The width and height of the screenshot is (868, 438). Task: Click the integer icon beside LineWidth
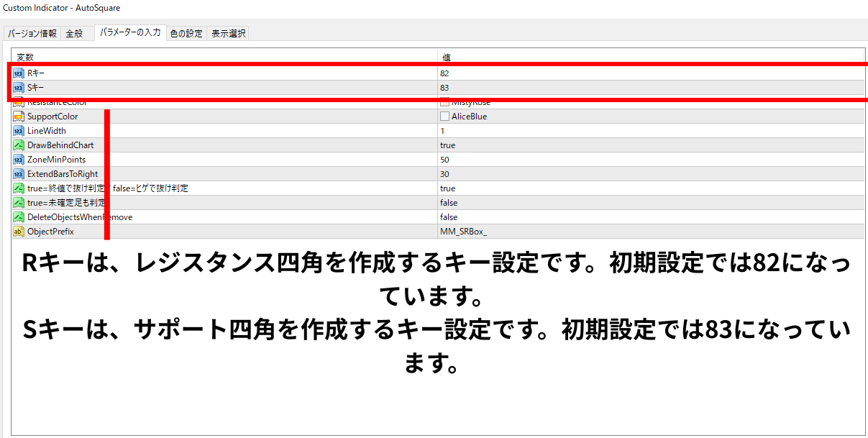click(x=19, y=131)
